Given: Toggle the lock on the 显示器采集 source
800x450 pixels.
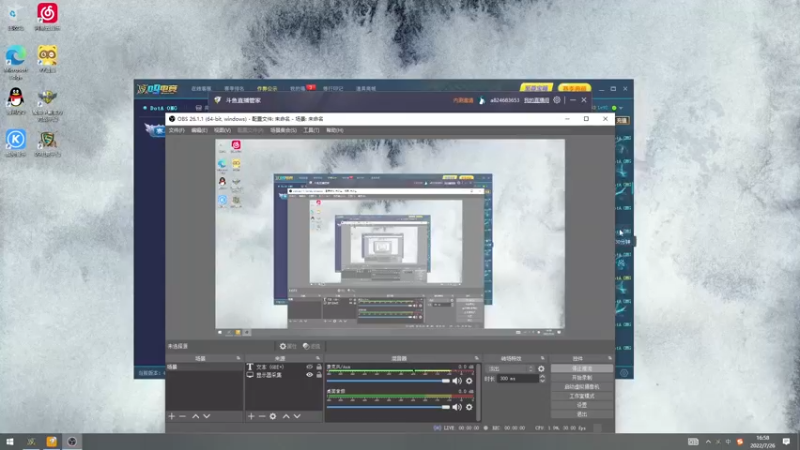Looking at the screenshot, I should [x=319, y=374].
